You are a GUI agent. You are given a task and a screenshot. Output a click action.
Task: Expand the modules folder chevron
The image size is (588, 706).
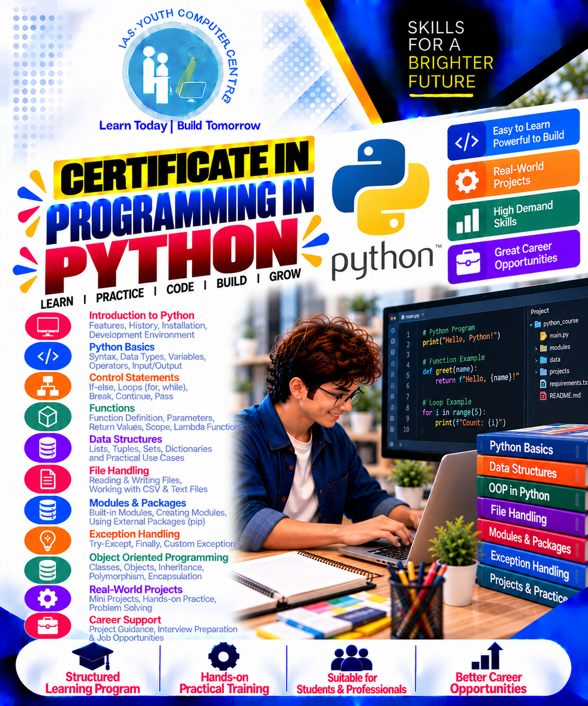536,348
